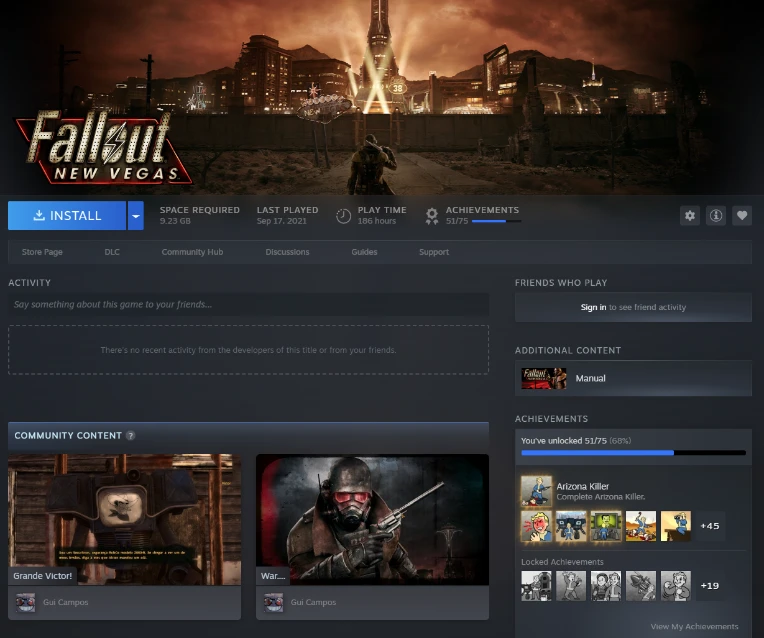Click the game info icon

point(715,215)
